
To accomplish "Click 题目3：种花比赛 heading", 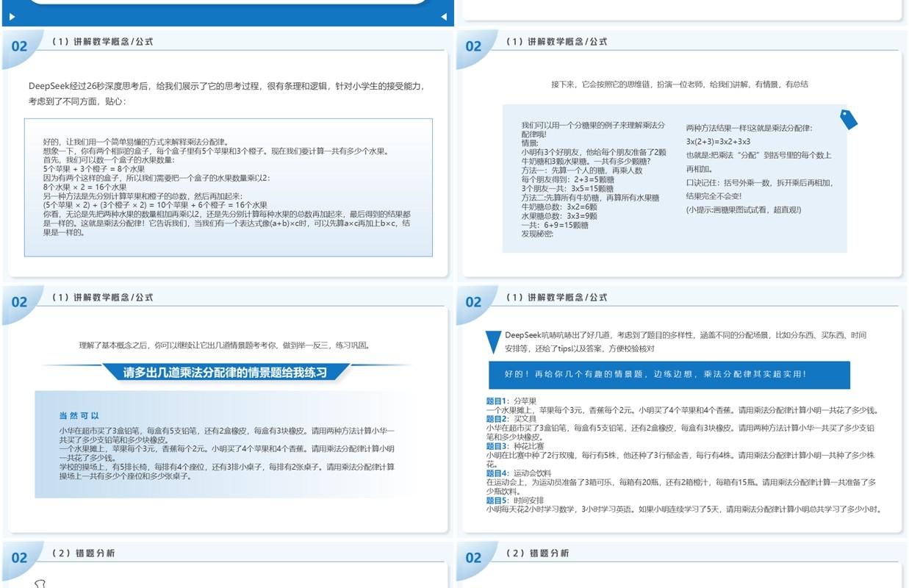I will 515,446.
